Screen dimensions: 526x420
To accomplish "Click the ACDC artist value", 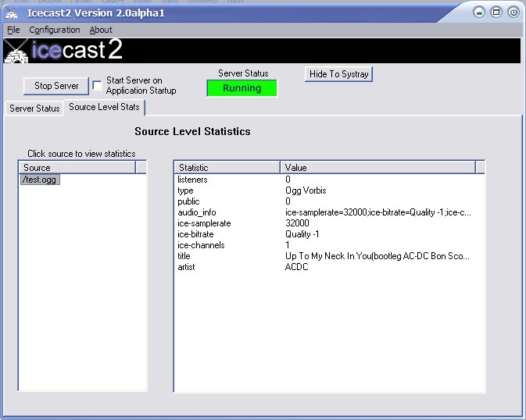I will click(296, 267).
